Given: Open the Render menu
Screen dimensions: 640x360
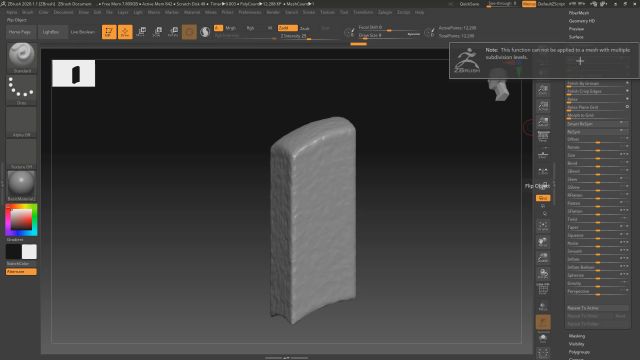Looking at the screenshot, I should [x=273, y=13].
